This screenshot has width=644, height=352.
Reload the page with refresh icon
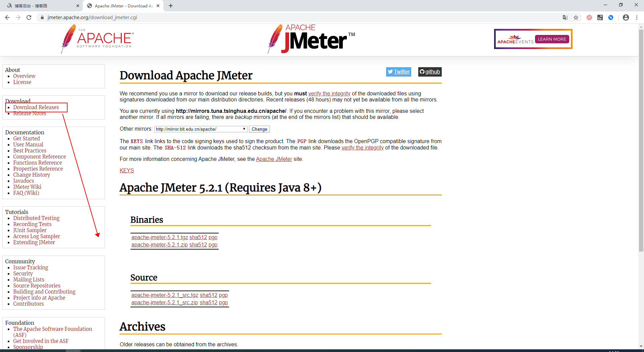[29, 17]
